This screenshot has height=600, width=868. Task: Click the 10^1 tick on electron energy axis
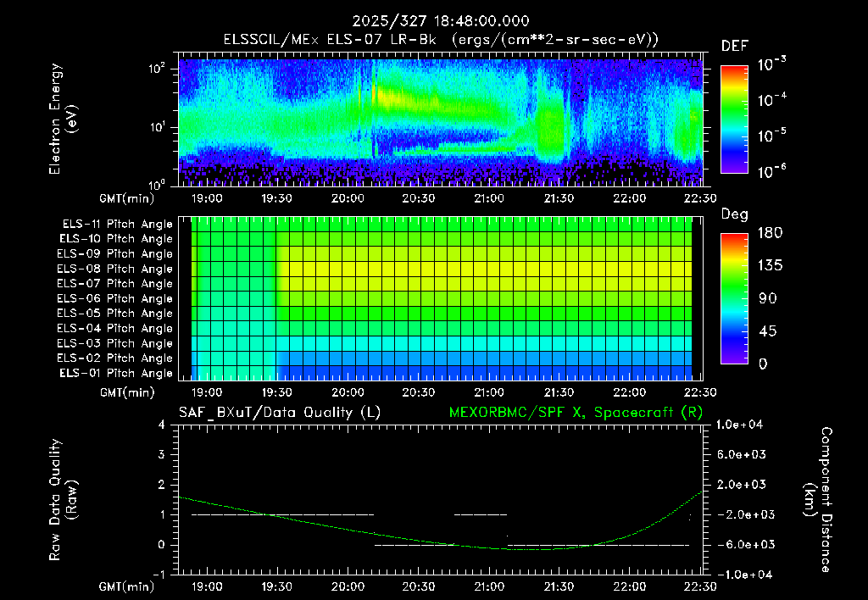(157, 127)
